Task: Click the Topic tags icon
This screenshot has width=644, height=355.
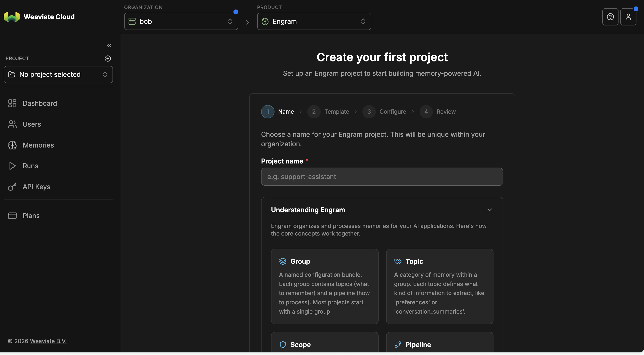Action: click(398, 261)
